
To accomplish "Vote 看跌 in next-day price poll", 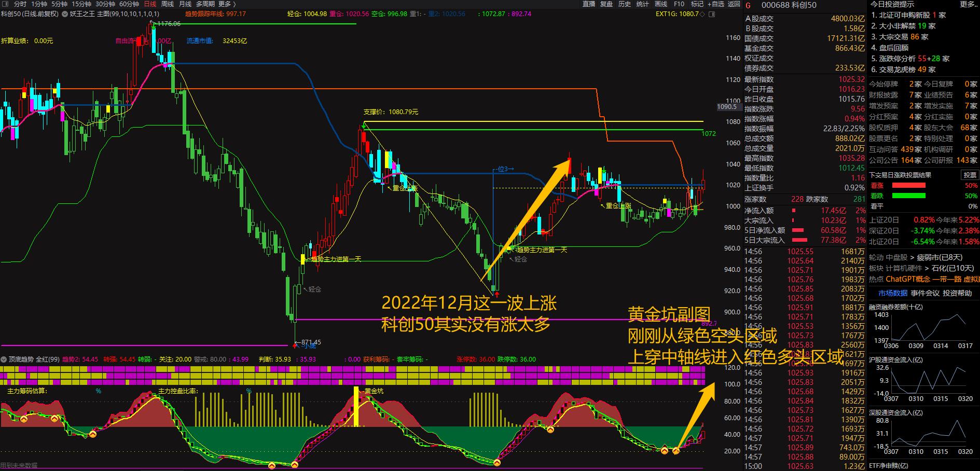I will pos(878,196).
